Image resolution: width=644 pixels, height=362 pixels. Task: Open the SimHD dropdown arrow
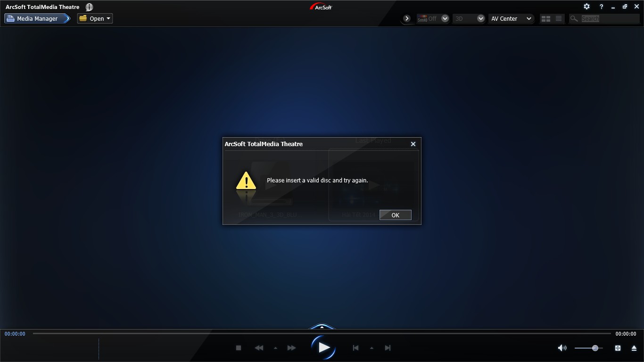point(445,18)
